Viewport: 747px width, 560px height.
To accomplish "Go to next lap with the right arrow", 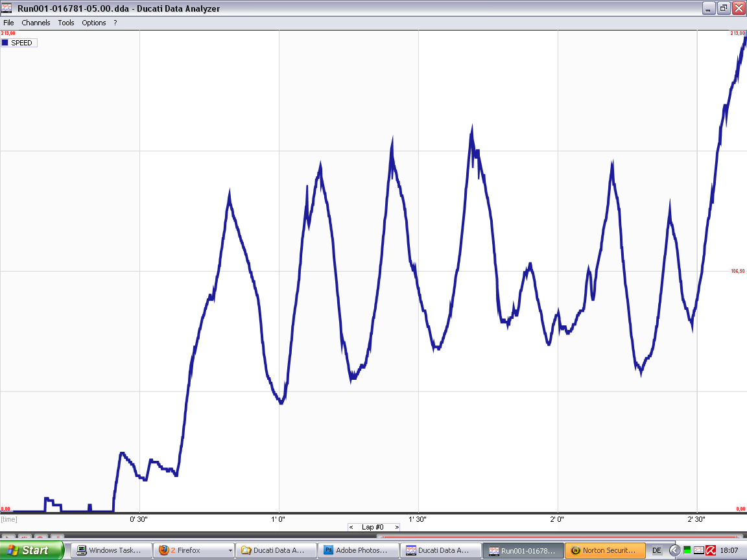I will 396,527.
